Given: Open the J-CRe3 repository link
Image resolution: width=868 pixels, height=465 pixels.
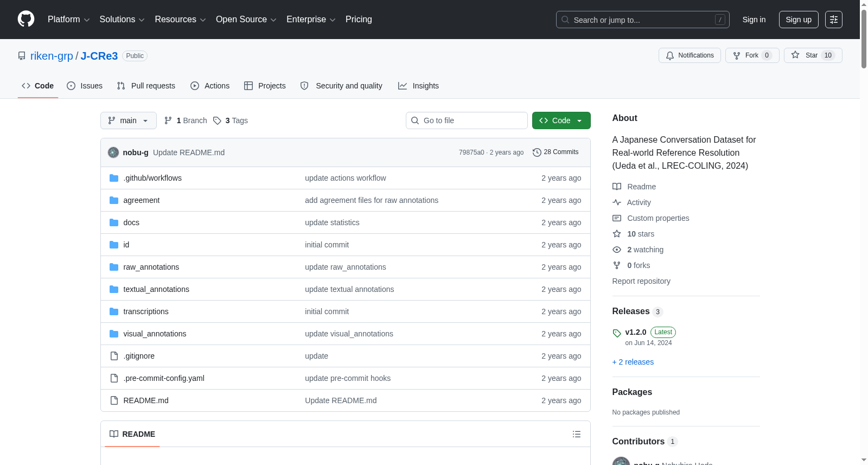Looking at the screenshot, I should pyautogui.click(x=99, y=56).
